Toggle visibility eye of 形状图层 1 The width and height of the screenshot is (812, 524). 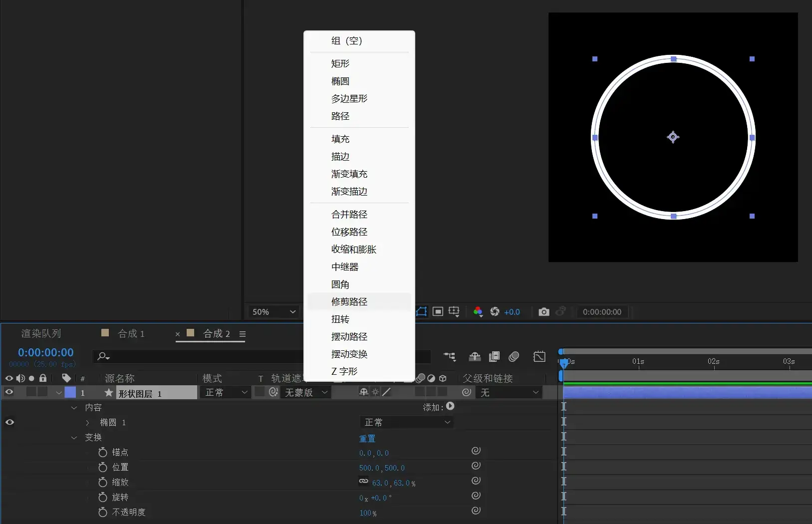[9, 392]
